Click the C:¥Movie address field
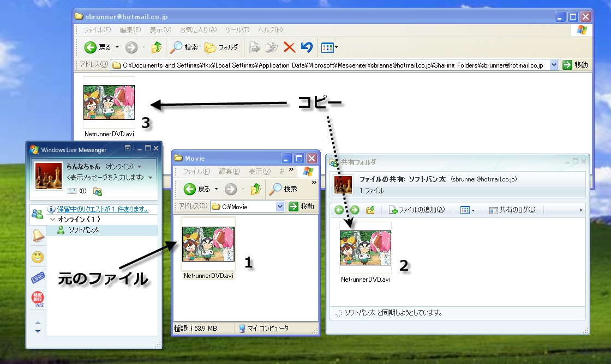The image size is (611, 364). (243, 207)
